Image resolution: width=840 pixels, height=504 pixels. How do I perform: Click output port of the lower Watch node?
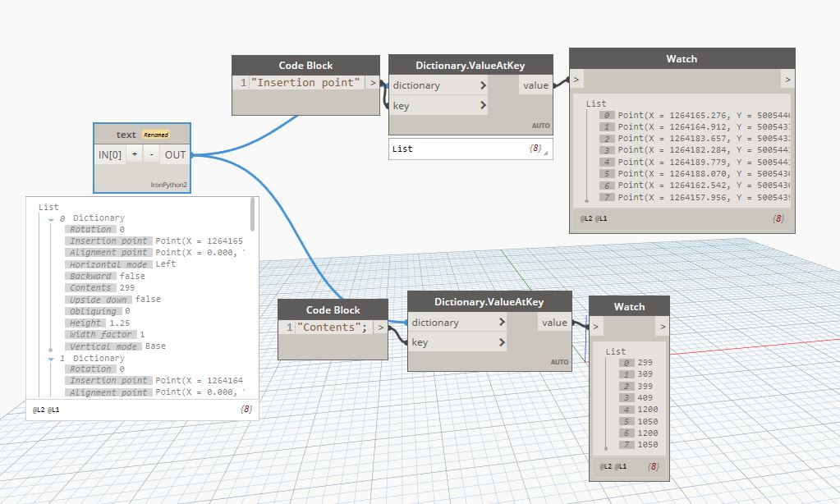point(662,328)
